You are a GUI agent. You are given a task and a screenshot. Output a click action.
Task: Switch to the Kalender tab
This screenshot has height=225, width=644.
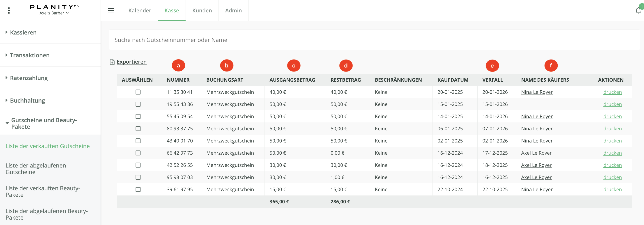140,11
